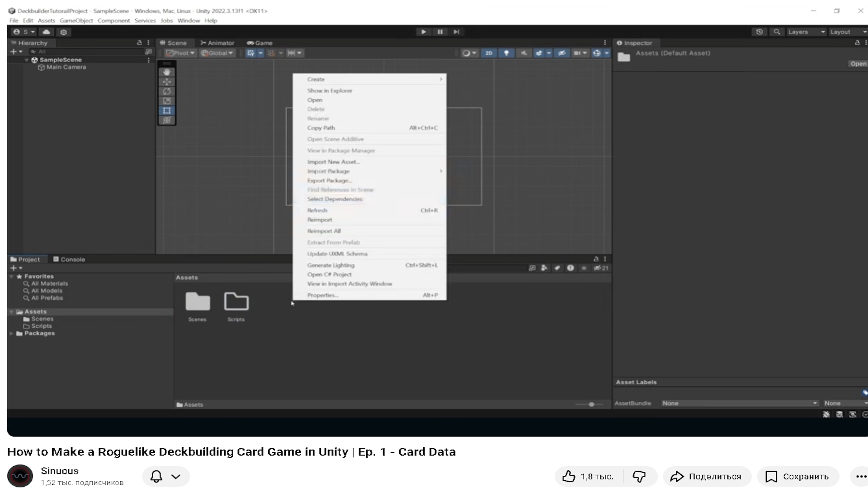Select the Hand tool in Scene view
868x488 pixels.
coord(167,72)
